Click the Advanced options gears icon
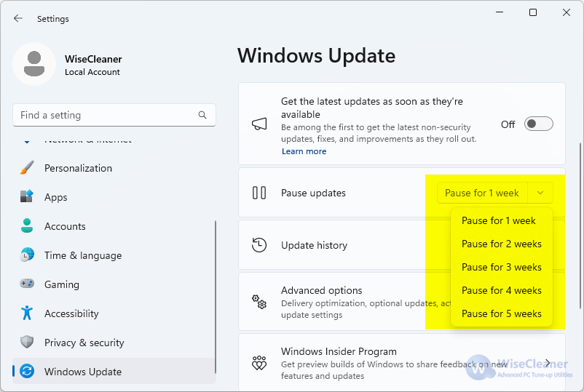 click(259, 302)
